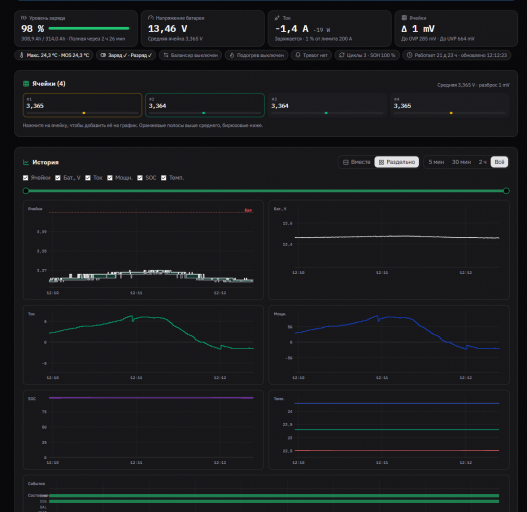
Task: Set history range to 30 мин
Action: 461,162
